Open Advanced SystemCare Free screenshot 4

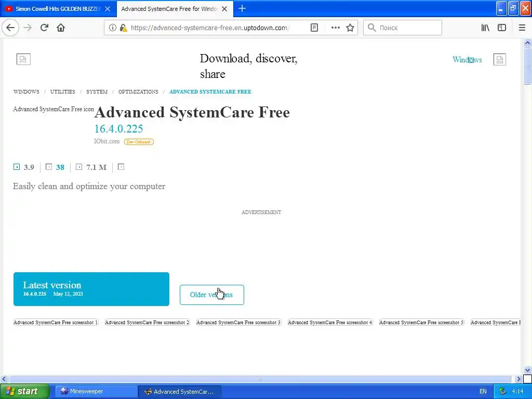coord(330,322)
